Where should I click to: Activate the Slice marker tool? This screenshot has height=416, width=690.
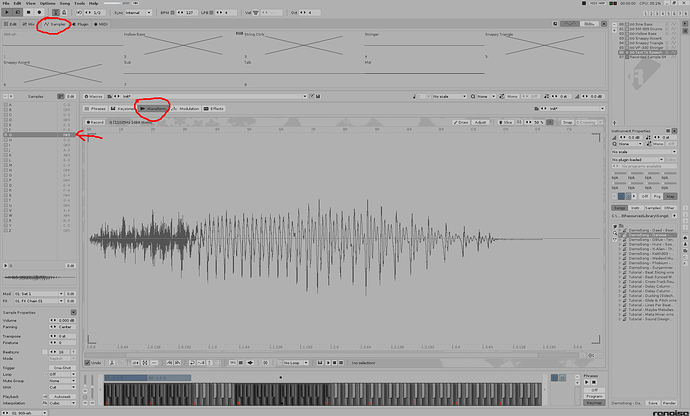point(506,122)
